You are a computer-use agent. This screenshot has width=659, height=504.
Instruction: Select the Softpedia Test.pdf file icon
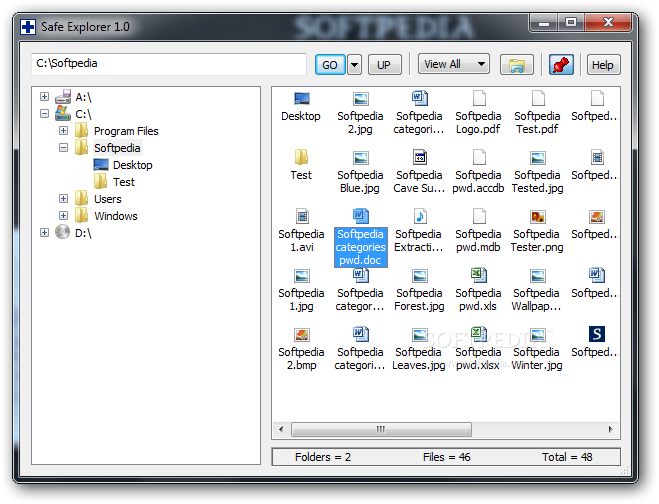coord(538,99)
